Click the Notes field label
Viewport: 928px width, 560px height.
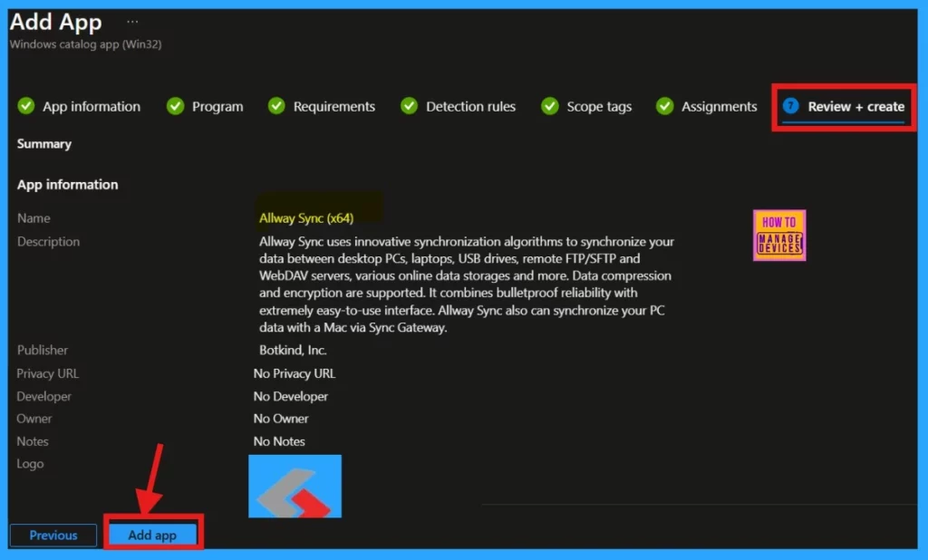coord(32,441)
